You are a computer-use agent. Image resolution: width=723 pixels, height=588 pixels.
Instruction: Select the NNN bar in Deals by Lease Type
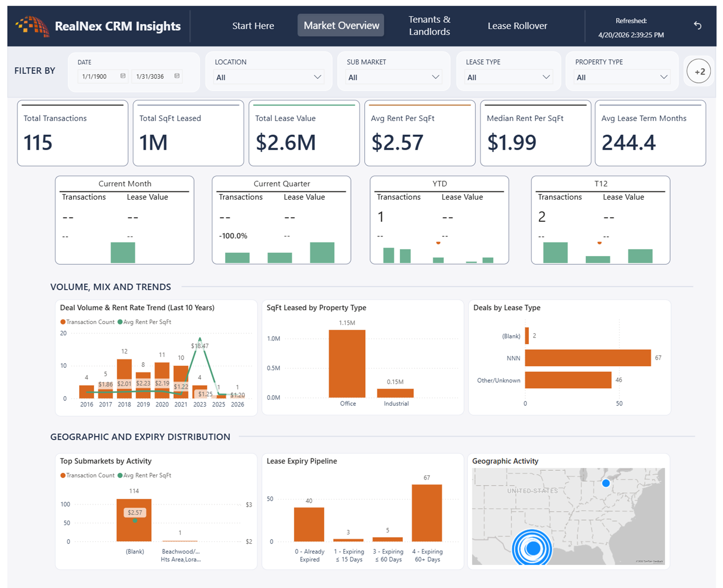click(x=588, y=358)
